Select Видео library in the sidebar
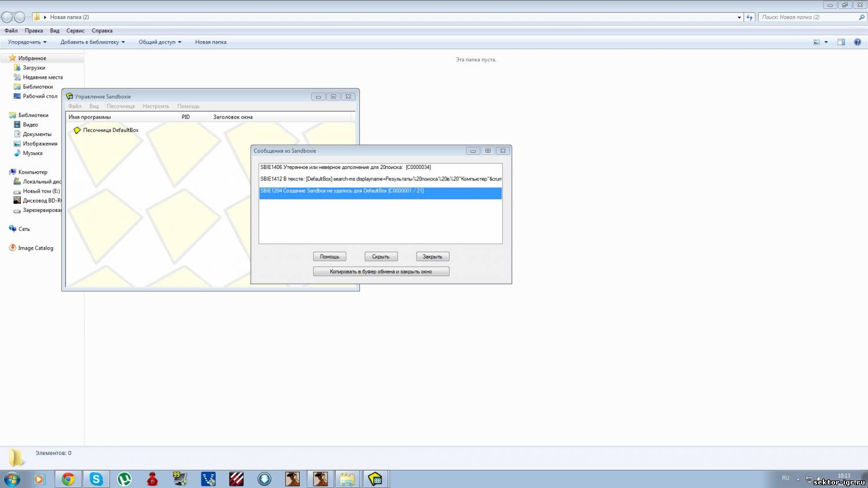Image resolution: width=868 pixels, height=488 pixels. point(30,125)
